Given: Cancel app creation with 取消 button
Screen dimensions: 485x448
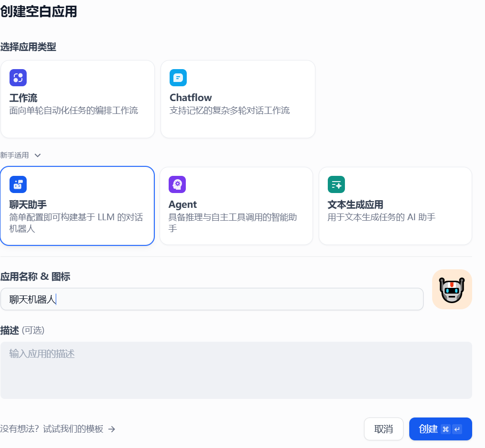Looking at the screenshot, I should click(383, 429).
